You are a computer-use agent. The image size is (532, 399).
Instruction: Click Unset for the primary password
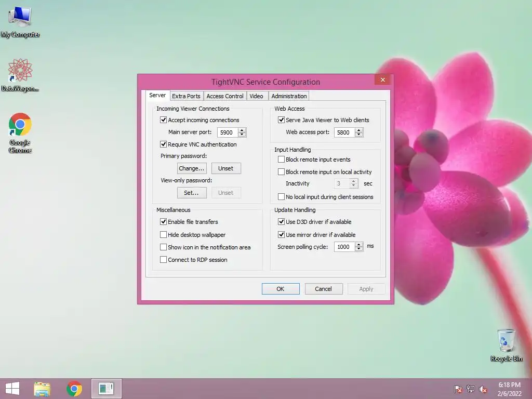[226, 168]
